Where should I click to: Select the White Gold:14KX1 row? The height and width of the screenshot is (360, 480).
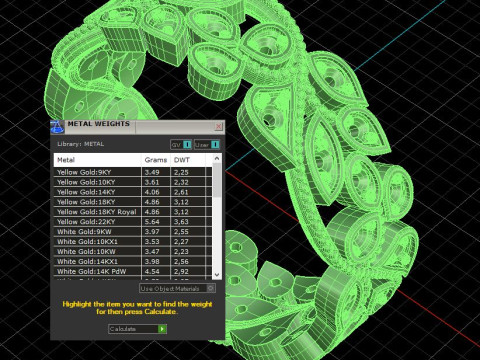coord(133,262)
